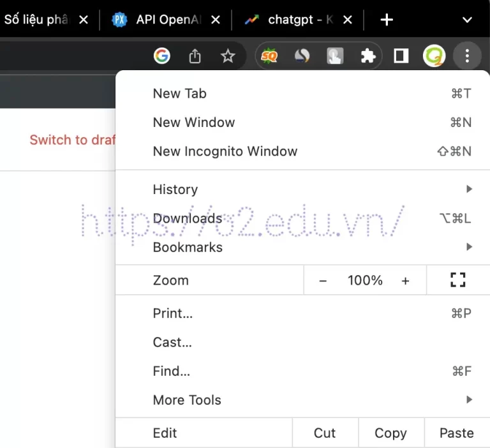490x448 pixels.
Task: Expand the Bookmarks submenu
Action: (302, 247)
